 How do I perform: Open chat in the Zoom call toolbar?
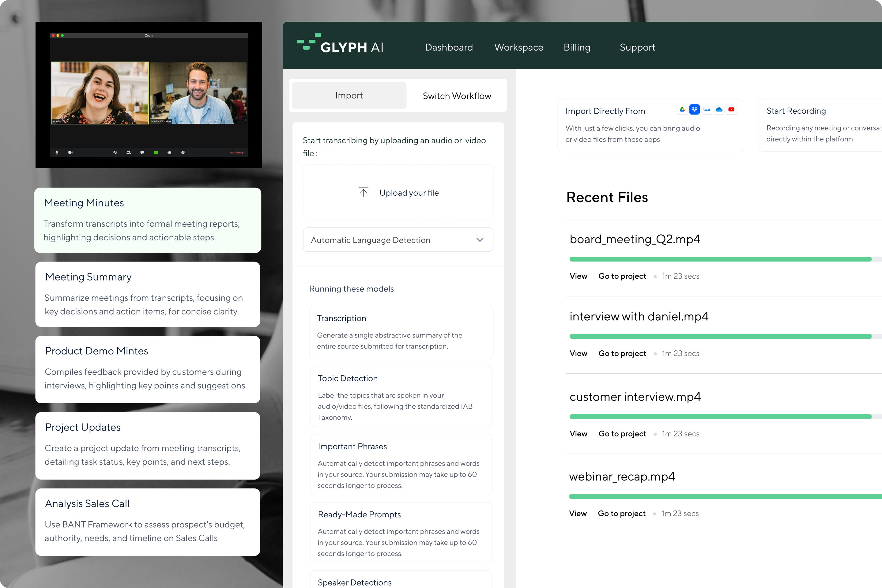point(142,153)
